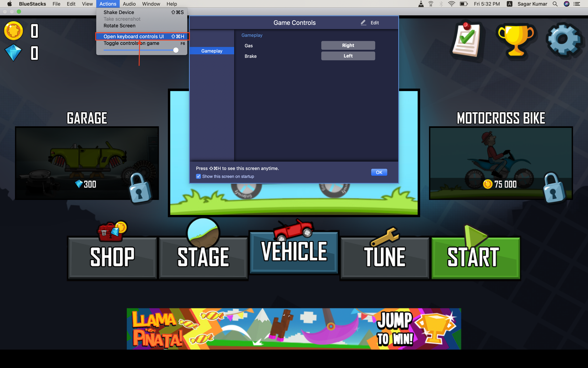
Task: Choose Rotate Screen from Actions menu
Action: [x=142, y=26]
